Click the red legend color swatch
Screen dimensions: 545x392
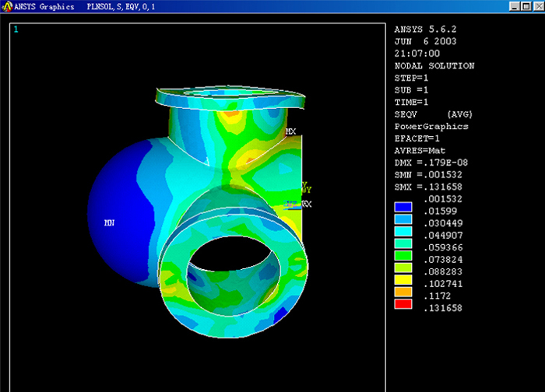point(403,304)
